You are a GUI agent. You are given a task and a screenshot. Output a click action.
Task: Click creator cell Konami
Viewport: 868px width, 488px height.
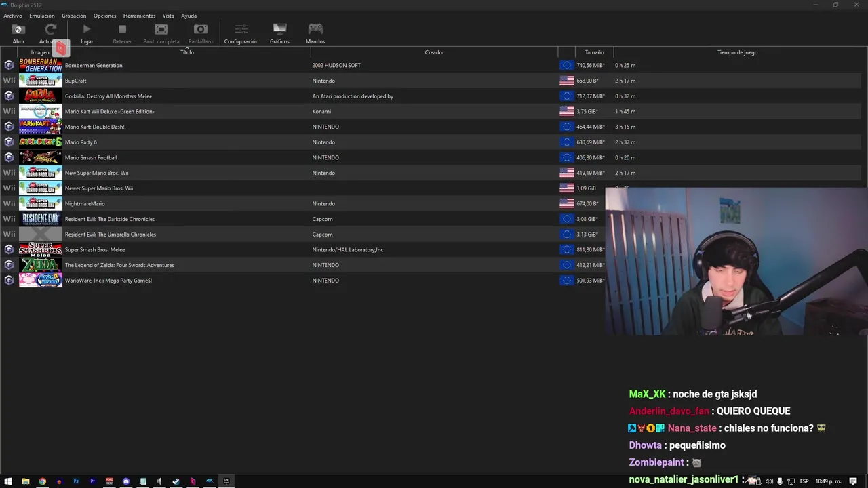point(321,111)
